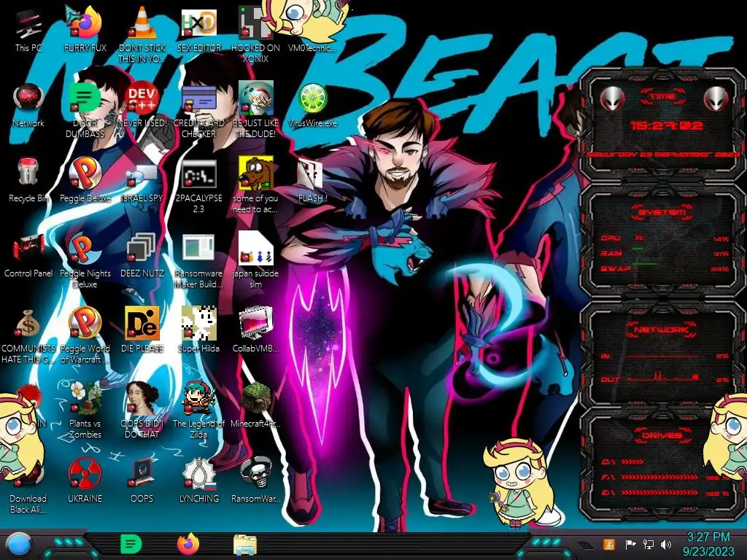Open the green chat app on the taskbar
747x560 pixels.
(131, 544)
